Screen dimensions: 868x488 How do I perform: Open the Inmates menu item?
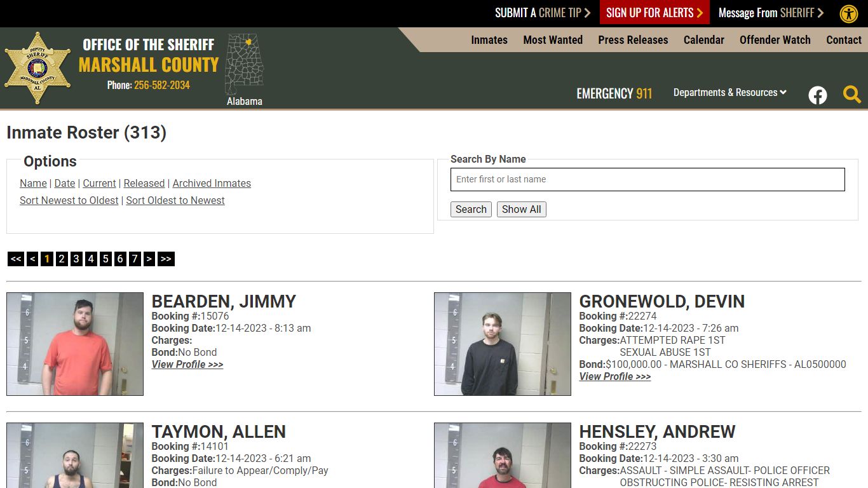[x=489, y=39]
